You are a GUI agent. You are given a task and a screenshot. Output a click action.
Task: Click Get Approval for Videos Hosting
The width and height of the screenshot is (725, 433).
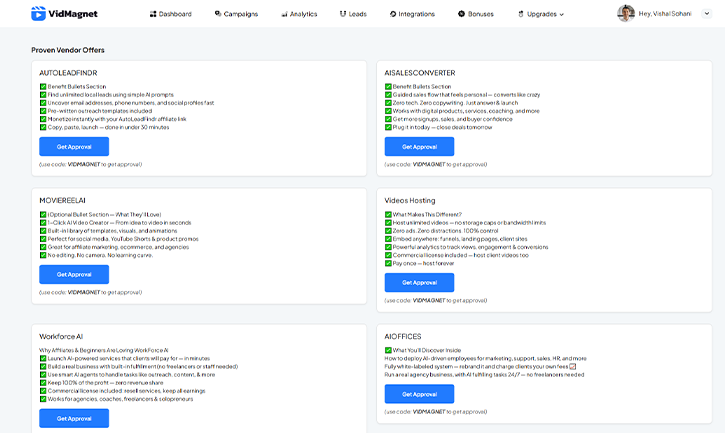coord(419,283)
